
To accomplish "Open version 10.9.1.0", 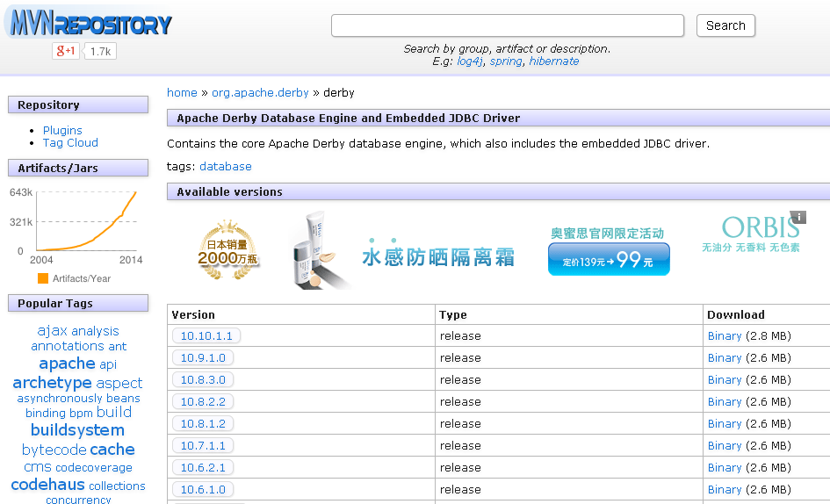I will click(x=203, y=358).
